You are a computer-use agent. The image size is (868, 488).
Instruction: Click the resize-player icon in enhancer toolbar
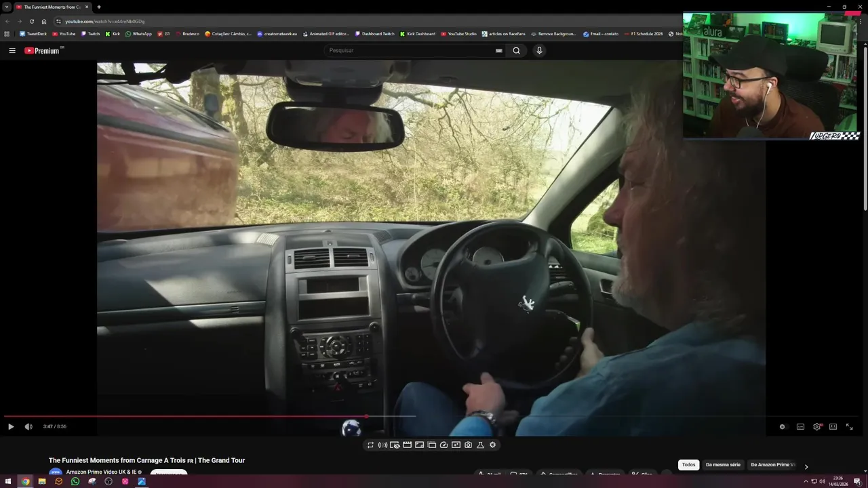click(419, 445)
